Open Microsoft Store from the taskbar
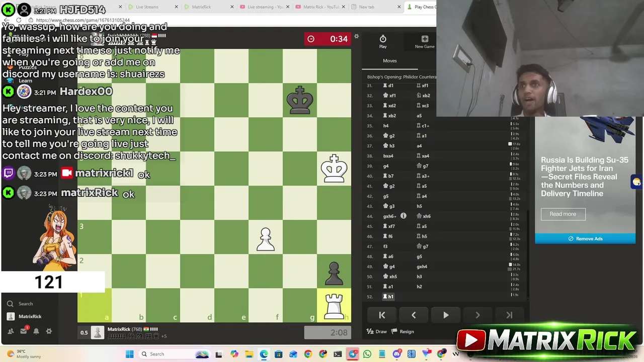The image size is (644, 362). [278, 354]
